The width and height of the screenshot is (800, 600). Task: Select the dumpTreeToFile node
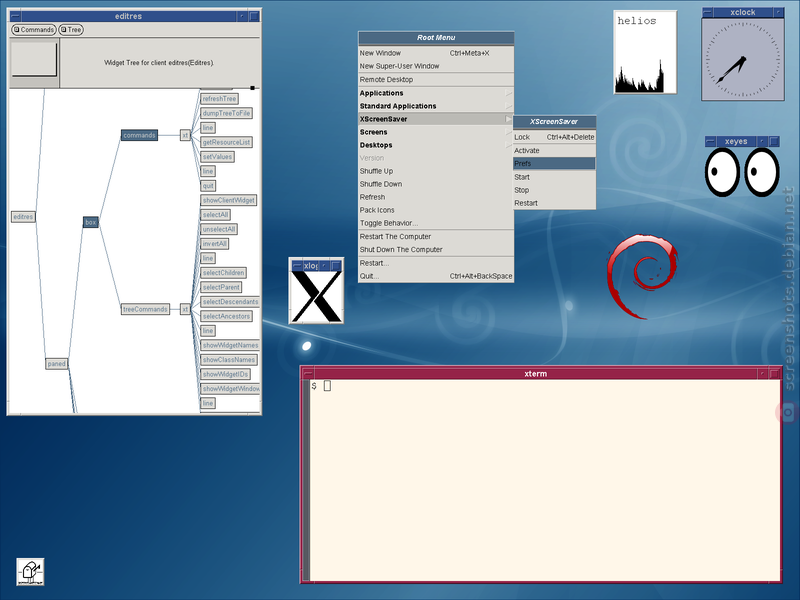[x=227, y=113]
